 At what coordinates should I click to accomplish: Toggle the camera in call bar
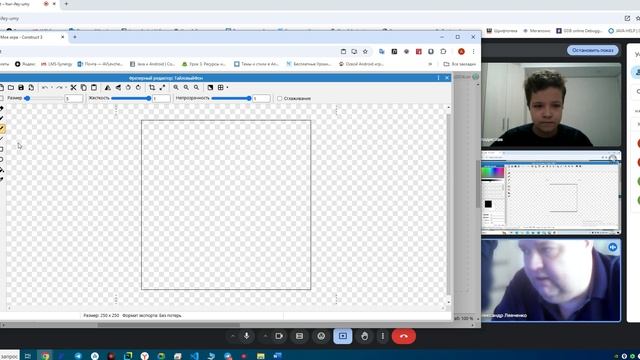click(x=279, y=336)
